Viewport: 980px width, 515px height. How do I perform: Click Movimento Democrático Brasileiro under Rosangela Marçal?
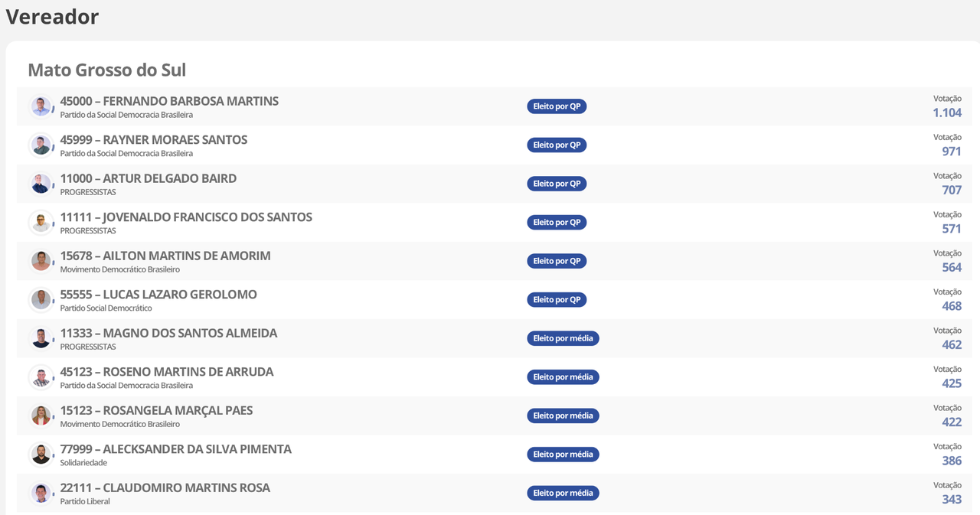coord(120,424)
